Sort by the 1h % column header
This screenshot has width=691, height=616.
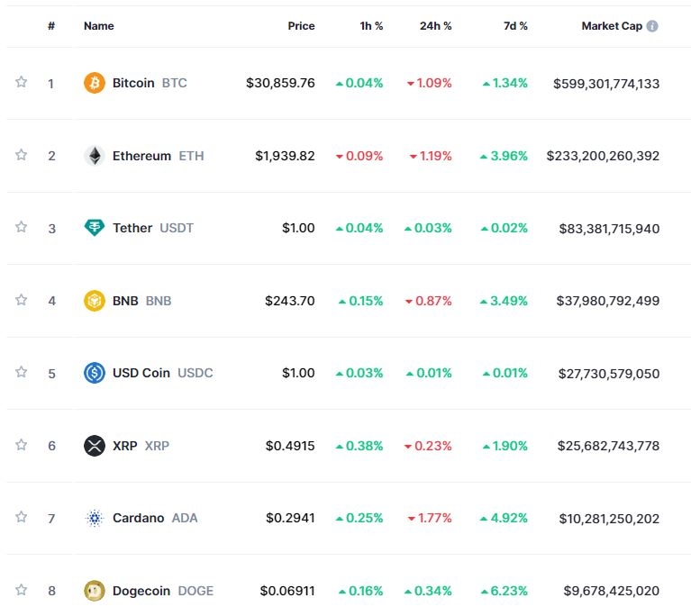(x=371, y=26)
